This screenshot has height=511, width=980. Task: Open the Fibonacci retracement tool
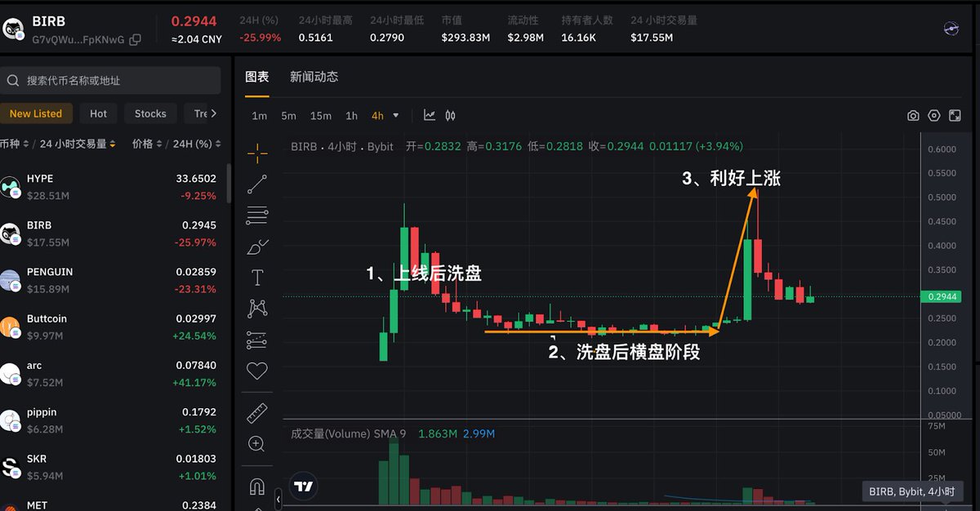point(257,216)
